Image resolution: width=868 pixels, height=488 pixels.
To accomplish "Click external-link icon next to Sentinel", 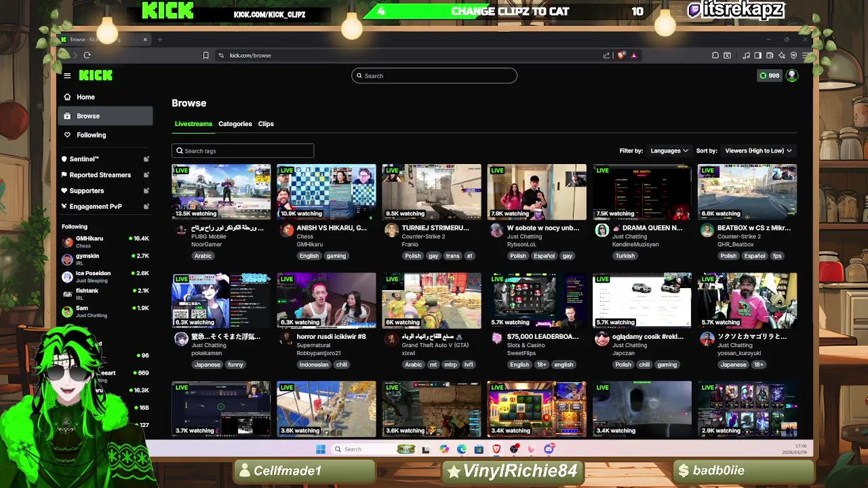I will point(146,159).
